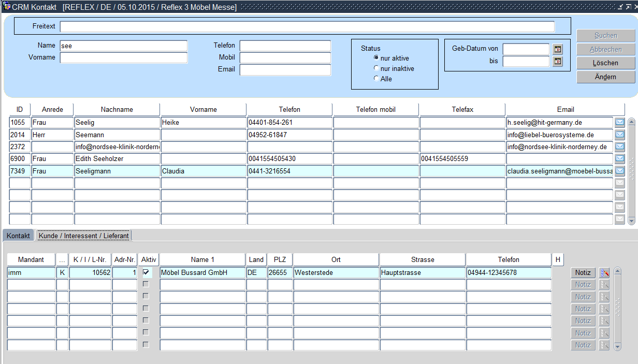Switch to the Kontakt tab

point(18,236)
